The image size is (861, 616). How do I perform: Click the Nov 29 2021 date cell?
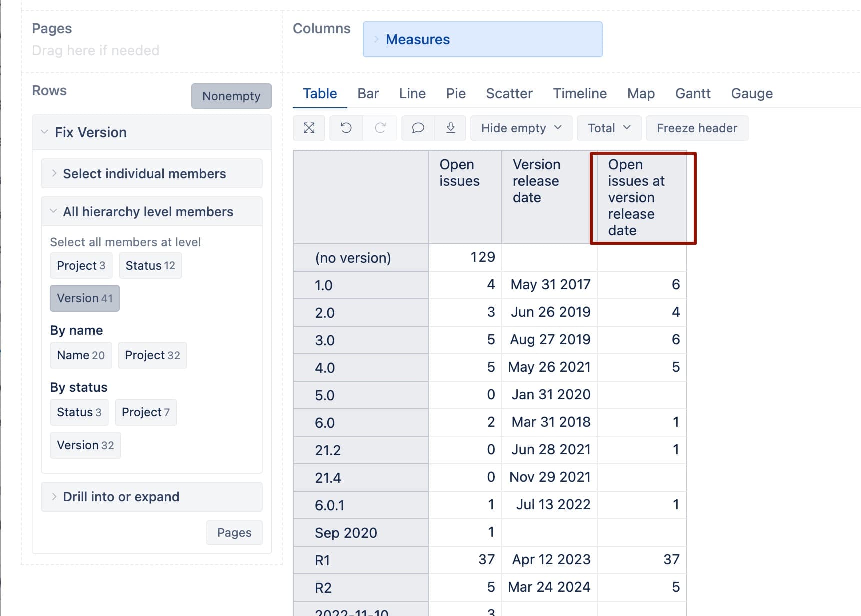coord(550,477)
